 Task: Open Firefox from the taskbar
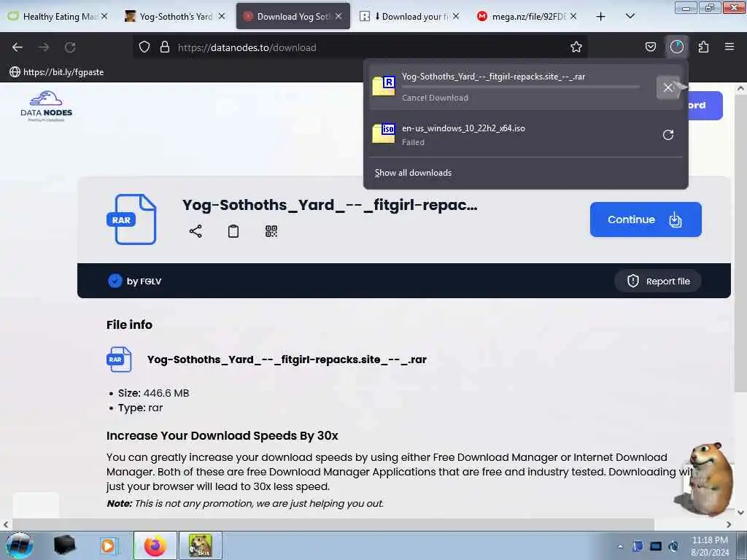click(x=155, y=545)
